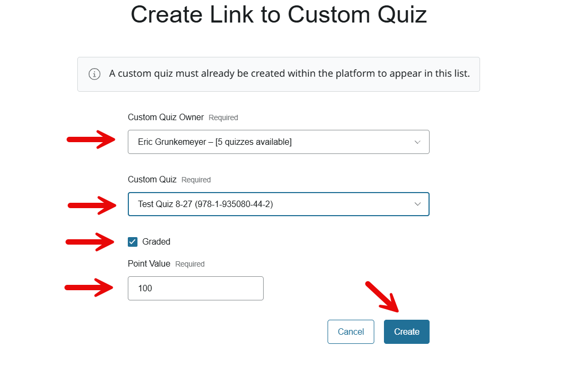Image resolution: width=588 pixels, height=368 pixels.
Task: Click the red arrow pointing at Graded checkbox
Action: click(x=90, y=242)
